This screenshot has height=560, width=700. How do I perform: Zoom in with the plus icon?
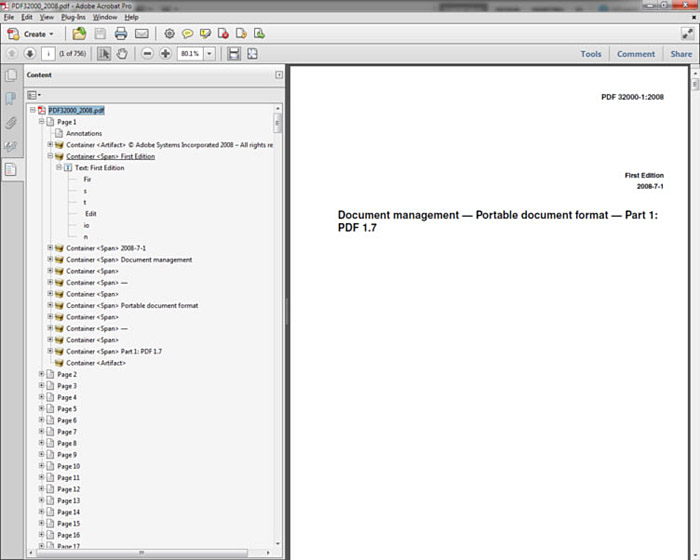[165, 54]
